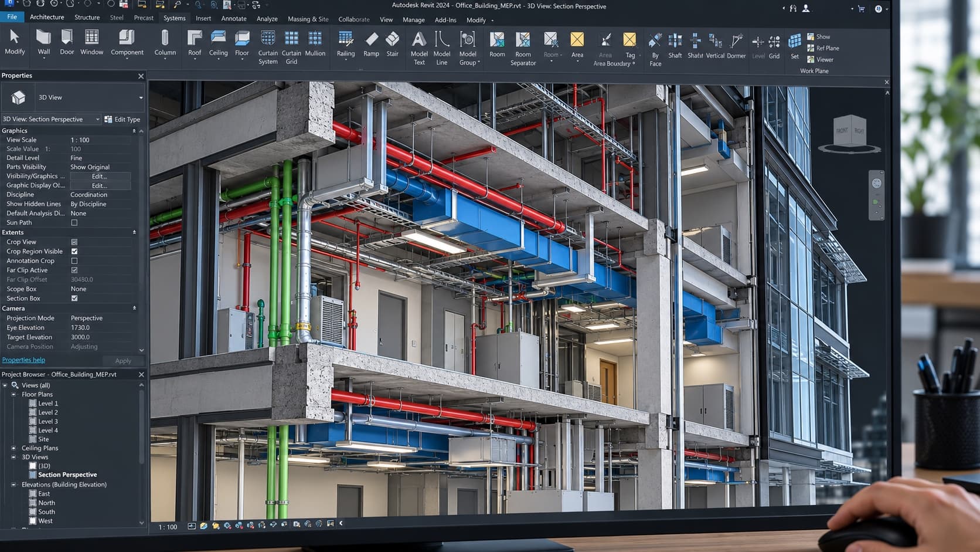Screen dimensions: 980x552
Task: Select the Ramp tool
Action: [371, 43]
